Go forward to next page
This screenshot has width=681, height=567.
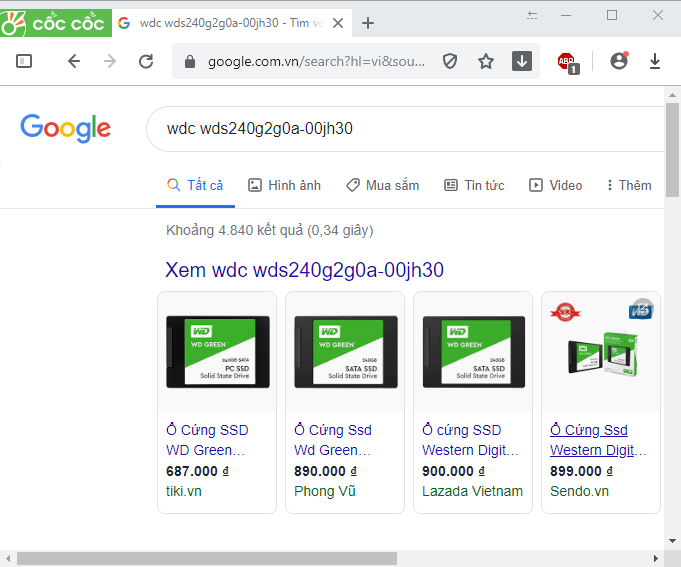pyautogui.click(x=110, y=61)
